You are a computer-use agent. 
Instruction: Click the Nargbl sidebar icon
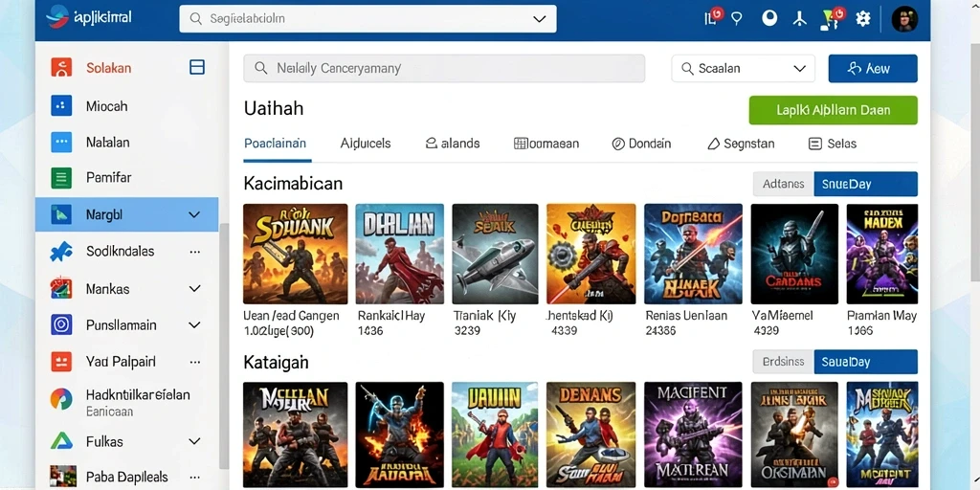(x=61, y=214)
